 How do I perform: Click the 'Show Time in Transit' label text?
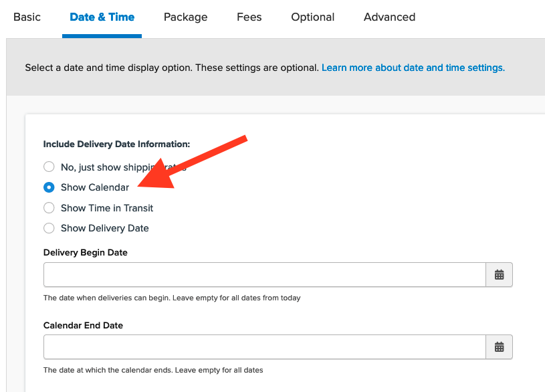[107, 208]
